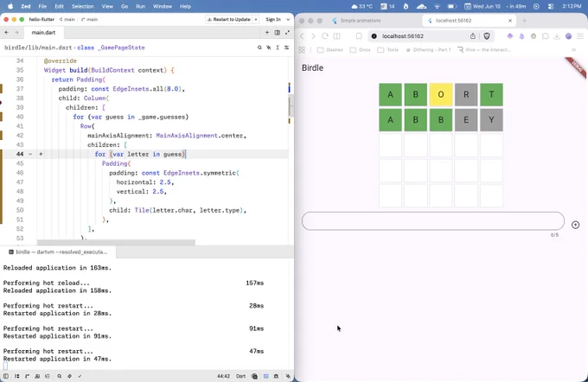This screenshot has height=382, width=588.
Task: Collapse the code fold chevron on line 44
Action: (30, 154)
